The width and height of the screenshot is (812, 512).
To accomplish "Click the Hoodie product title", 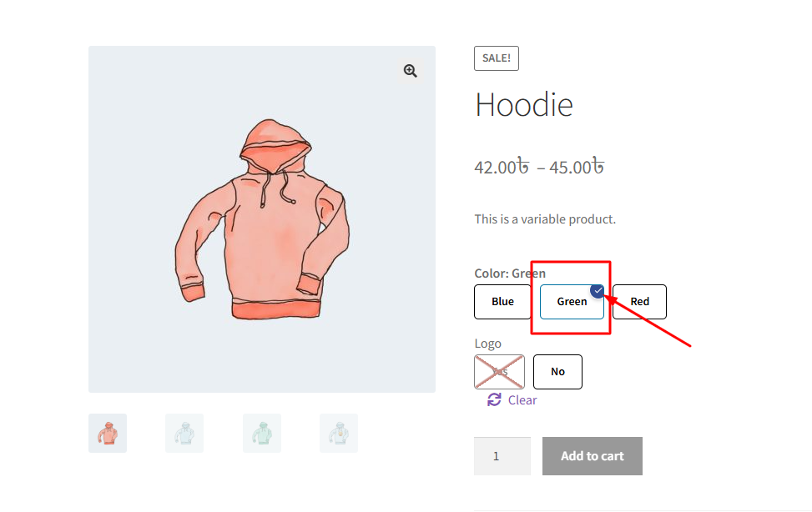I will [524, 105].
